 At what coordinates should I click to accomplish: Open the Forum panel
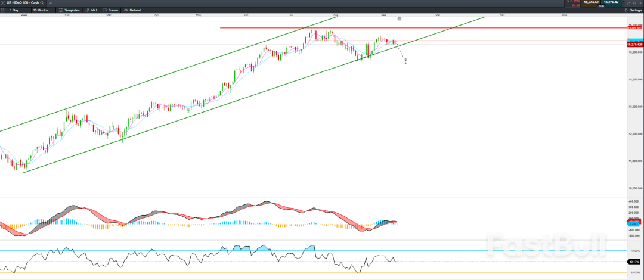(112, 10)
